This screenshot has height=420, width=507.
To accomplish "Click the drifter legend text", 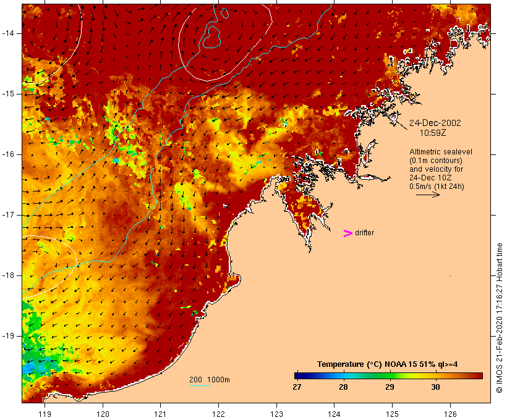I will click(x=364, y=233).
